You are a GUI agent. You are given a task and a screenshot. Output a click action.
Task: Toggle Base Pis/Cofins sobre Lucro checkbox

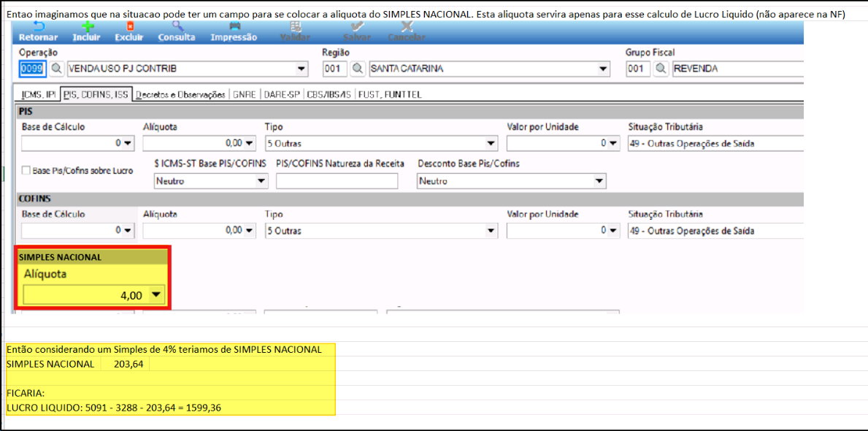[26, 171]
